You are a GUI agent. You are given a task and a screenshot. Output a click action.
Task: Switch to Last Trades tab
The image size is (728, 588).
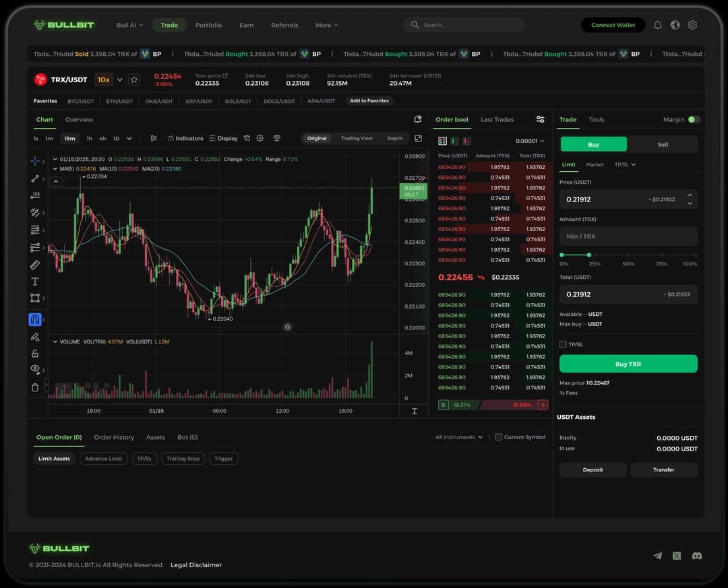tap(497, 120)
